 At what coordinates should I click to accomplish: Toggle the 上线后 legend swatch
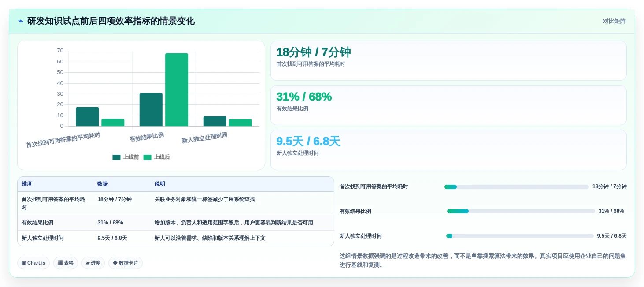[147, 157]
